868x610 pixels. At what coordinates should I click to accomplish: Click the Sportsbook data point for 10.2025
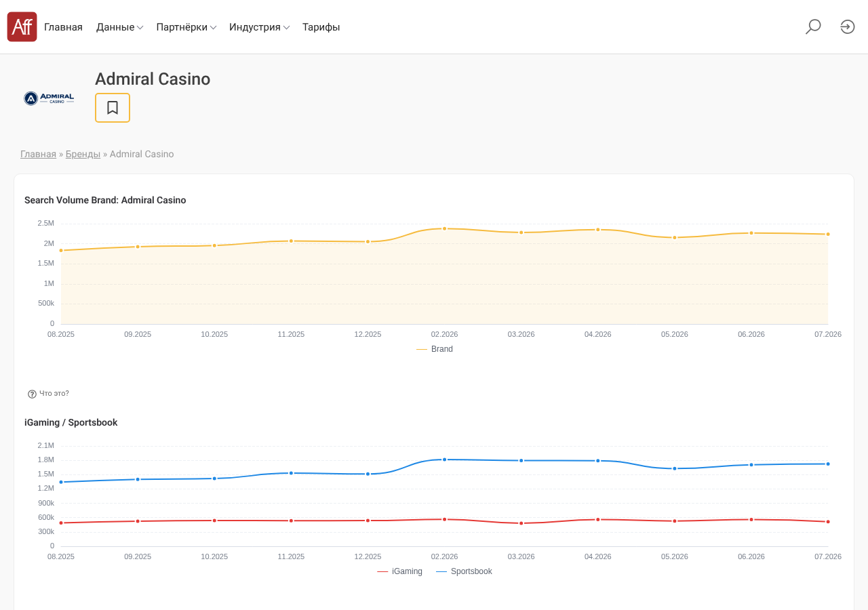(x=214, y=521)
